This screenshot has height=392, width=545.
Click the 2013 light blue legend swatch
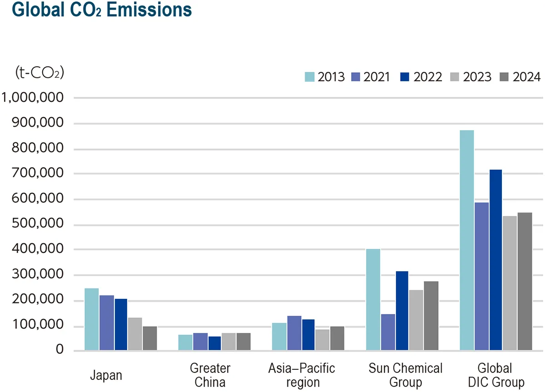309,76
